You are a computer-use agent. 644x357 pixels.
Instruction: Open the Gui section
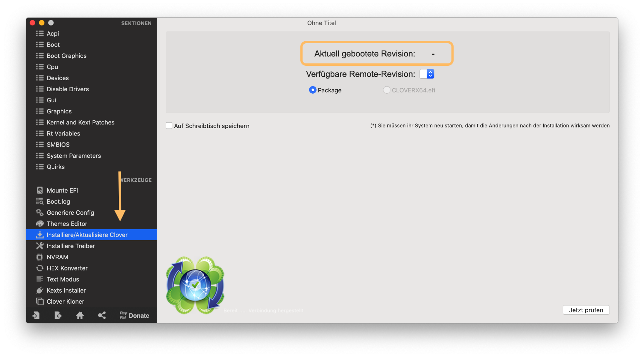tap(91, 100)
